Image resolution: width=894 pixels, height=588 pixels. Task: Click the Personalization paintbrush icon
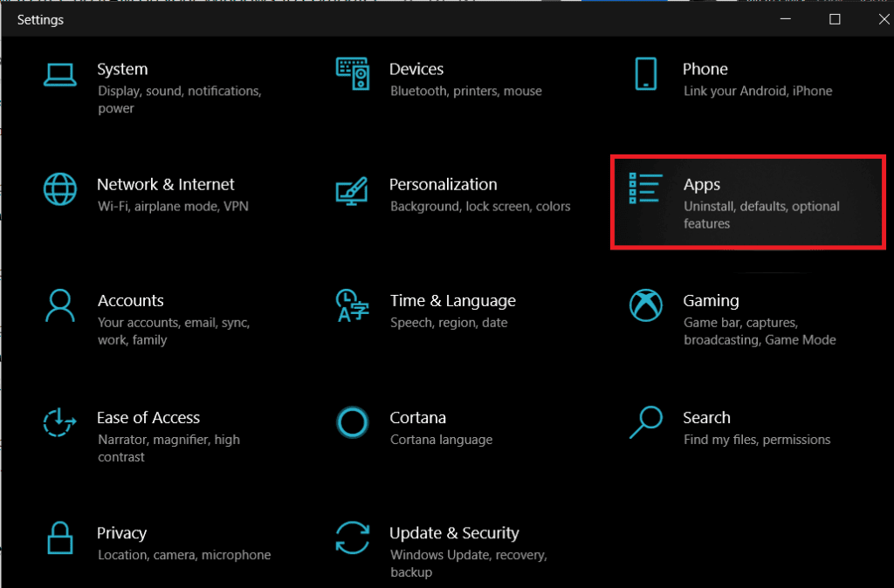[x=352, y=191]
